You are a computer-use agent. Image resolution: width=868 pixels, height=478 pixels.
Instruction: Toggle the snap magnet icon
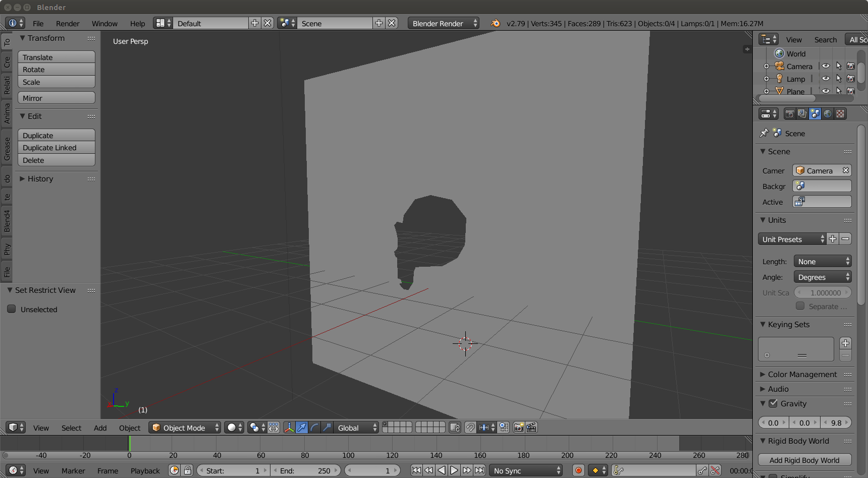(470, 428)
